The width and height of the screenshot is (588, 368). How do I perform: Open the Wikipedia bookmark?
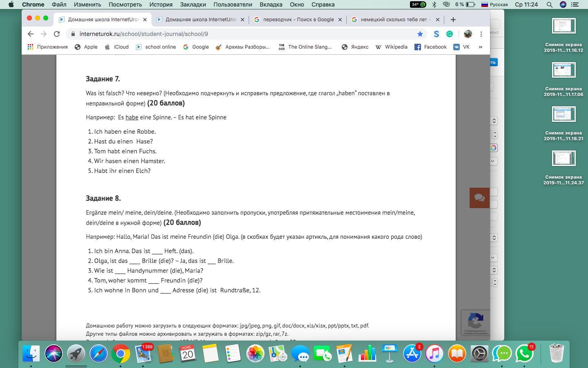pos(392,47)
